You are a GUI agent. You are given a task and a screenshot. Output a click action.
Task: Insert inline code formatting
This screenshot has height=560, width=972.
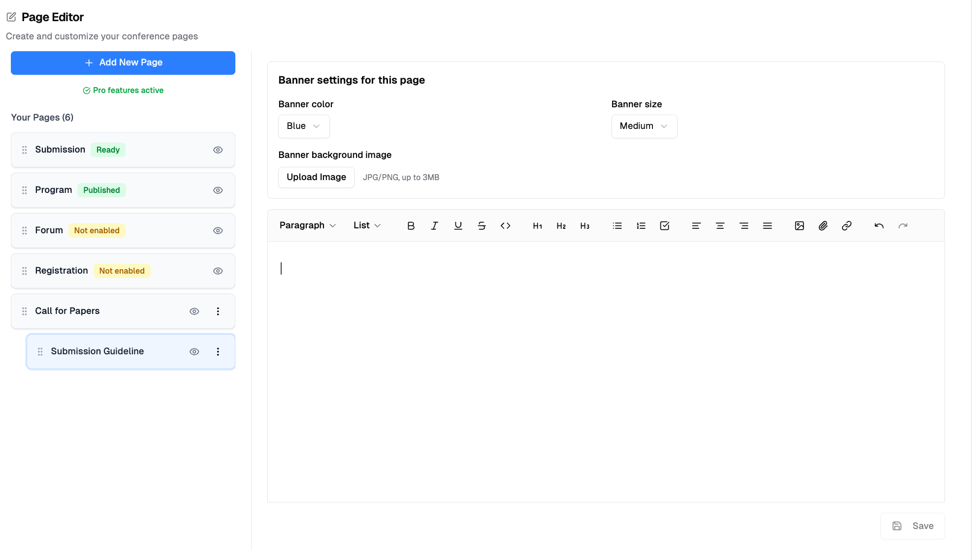(x=505, y=226)
